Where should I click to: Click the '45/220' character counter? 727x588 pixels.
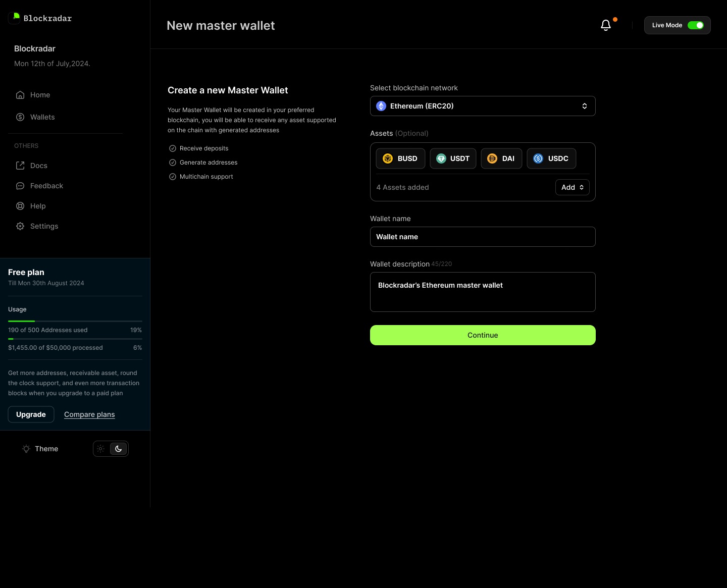point(442,264)
